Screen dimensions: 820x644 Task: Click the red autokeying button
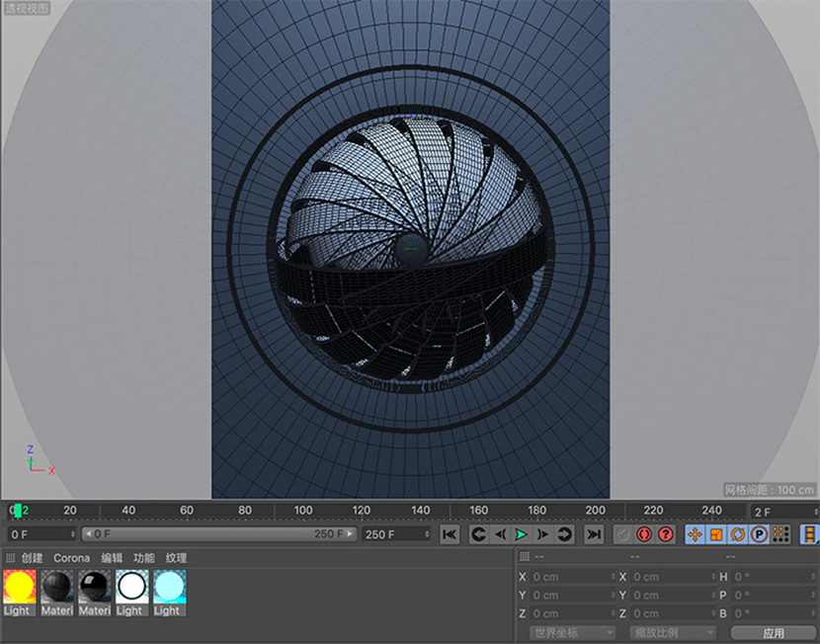(644, 534)
